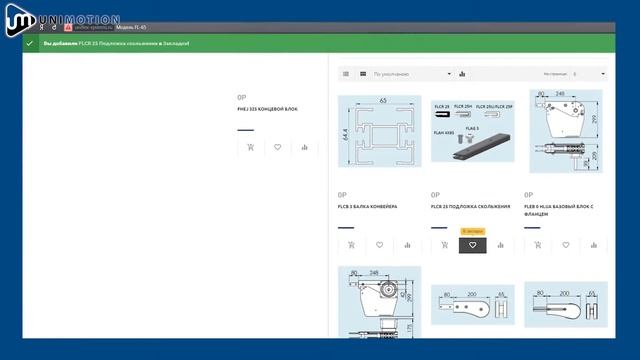Image resolution: width=640 pixels, height=360 pixels.
Task: Click the FLCB 3 beam profile drawing thumbnail
Action: click(380, 131)
